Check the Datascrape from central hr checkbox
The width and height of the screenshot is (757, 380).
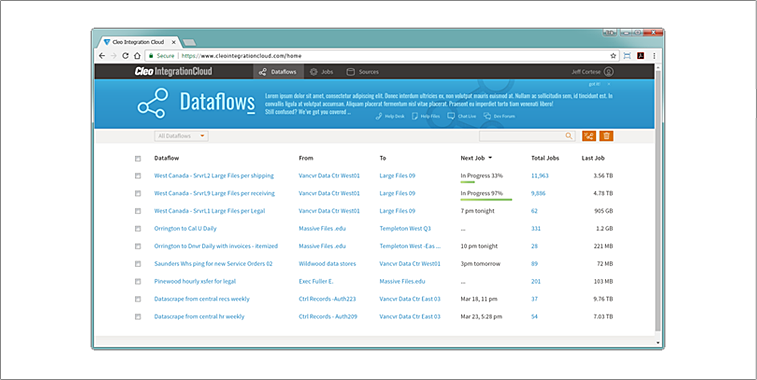(x=138, y=317)
